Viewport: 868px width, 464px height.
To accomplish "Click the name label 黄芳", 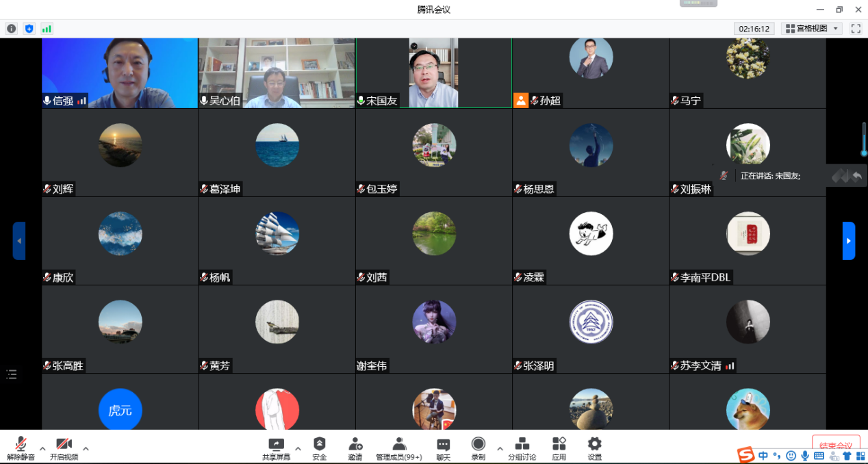I will (220, 365).
